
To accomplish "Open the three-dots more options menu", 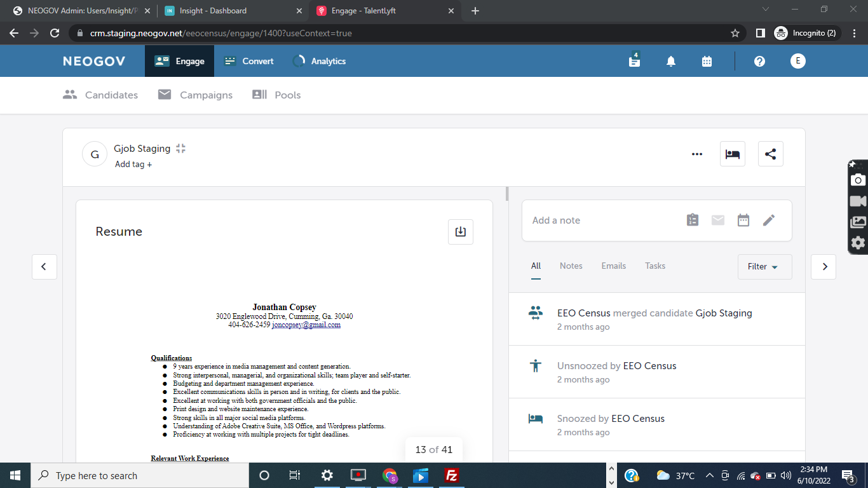I will point(697,154).
